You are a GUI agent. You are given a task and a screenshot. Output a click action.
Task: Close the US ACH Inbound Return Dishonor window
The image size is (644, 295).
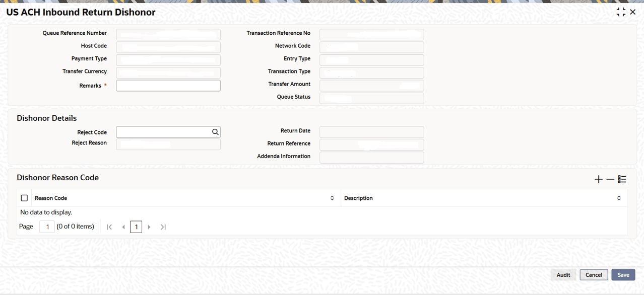coord(633,12)
